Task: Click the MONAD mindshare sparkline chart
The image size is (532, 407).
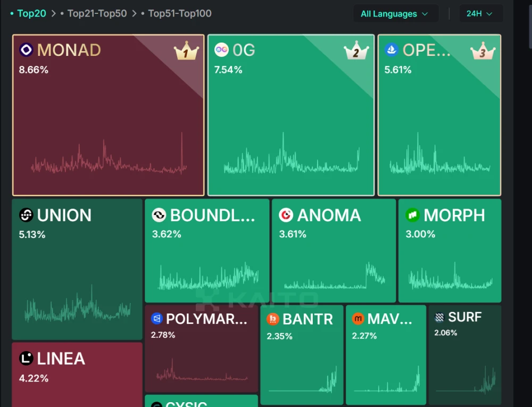Action: point(109,153)
